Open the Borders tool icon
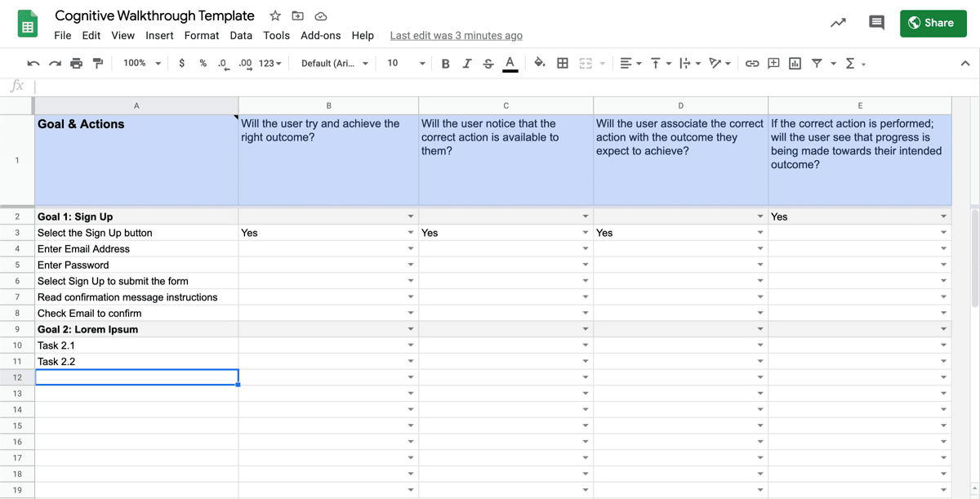 coord(563,64)
